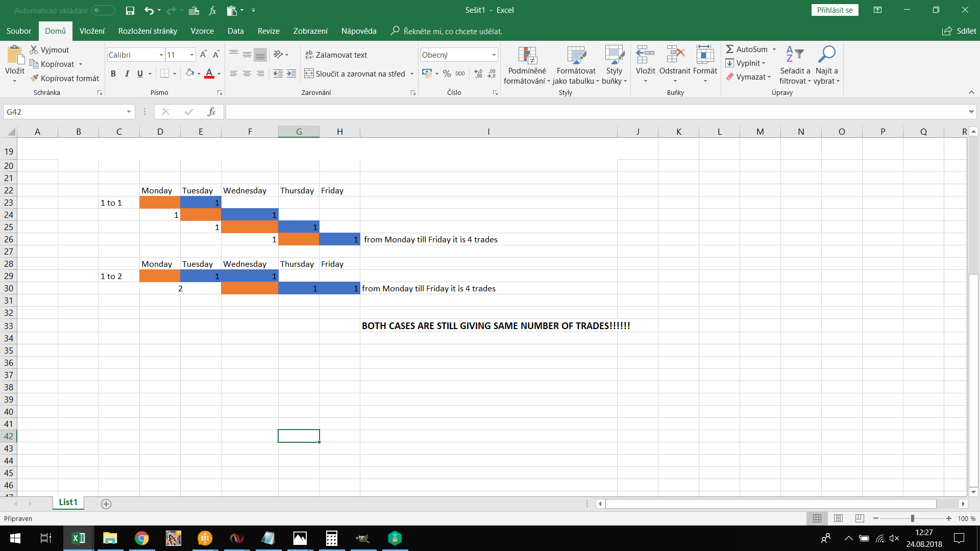Open the font name Calibri dropdown
This screenshot has width=980, height=551.
click(x=161, y=55)
